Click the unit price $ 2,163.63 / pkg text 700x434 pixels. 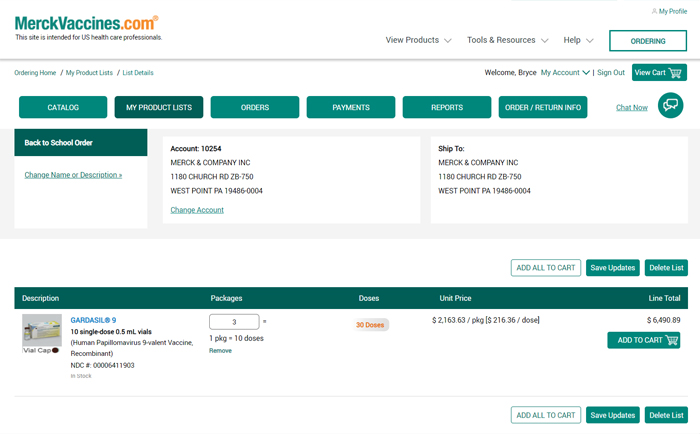[458, 320]
